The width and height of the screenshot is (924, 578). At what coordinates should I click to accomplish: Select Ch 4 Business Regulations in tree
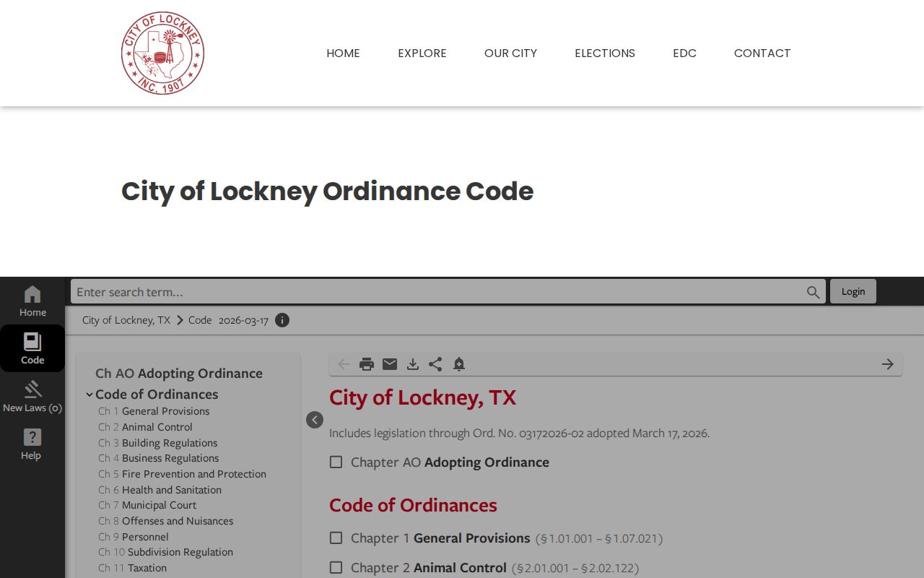[x=158, y=458]
